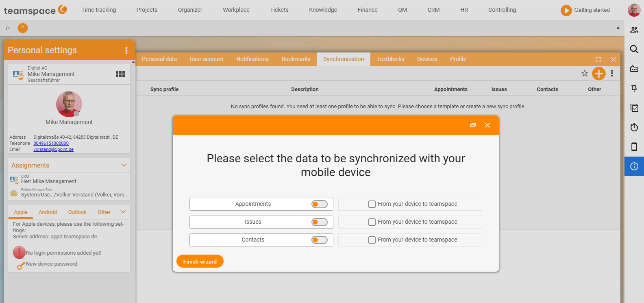Switch to the Bookmarks tab
The width and height of the screenshot is (644, 303).
pyautogui.click(x=296, y=59)
